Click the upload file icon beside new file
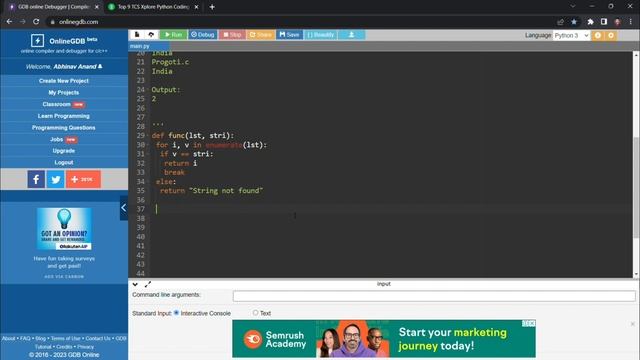 151,35
